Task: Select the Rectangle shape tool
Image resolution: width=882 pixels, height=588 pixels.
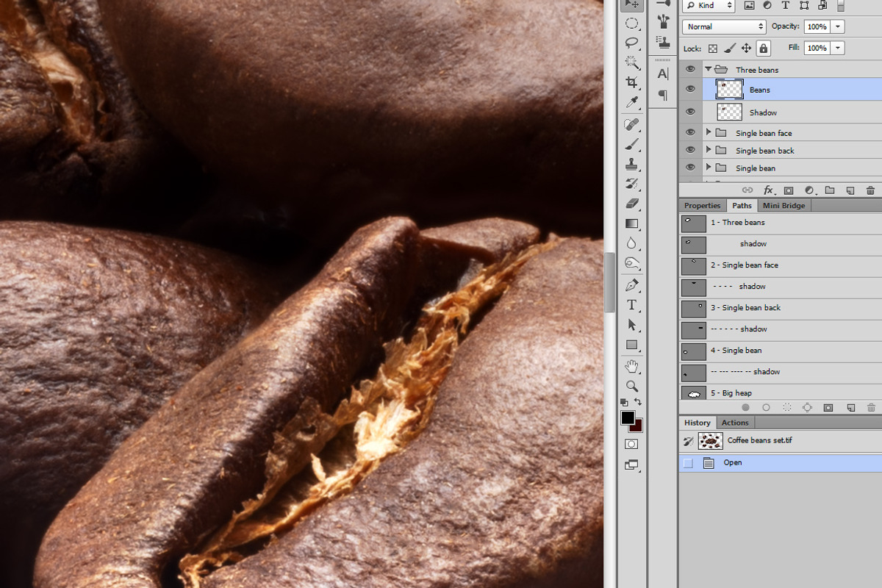Action: (631, 345)
